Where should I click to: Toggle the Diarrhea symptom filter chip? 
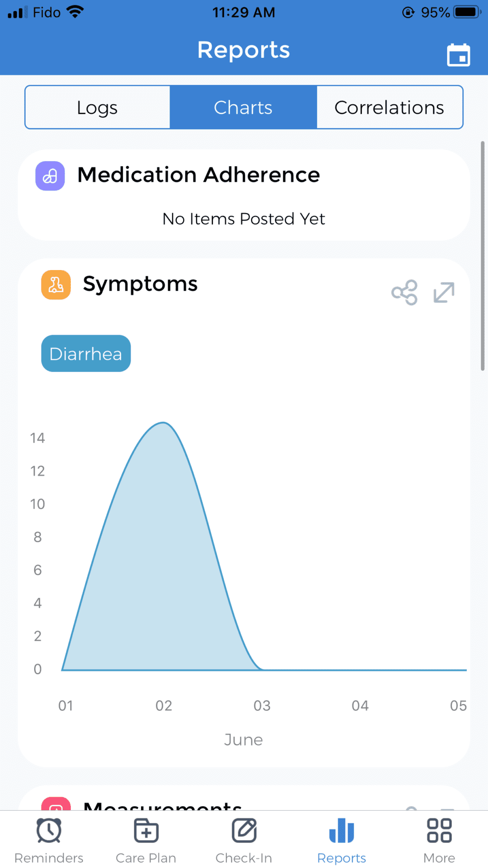point(85,353)
